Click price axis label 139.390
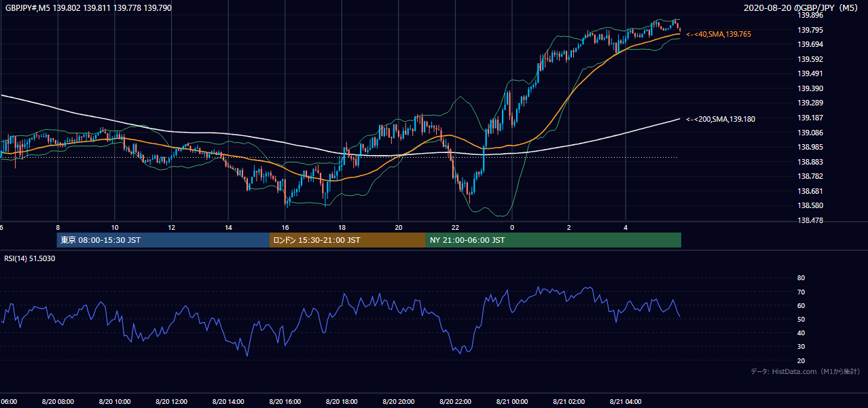Screen dimensions: 868x408 [810, 88]
